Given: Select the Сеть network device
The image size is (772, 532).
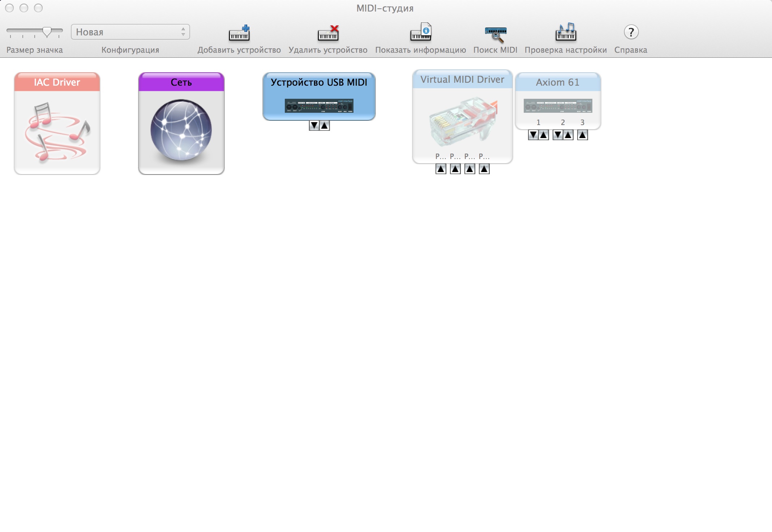Looking at the screenshot, I should [181, 124].
